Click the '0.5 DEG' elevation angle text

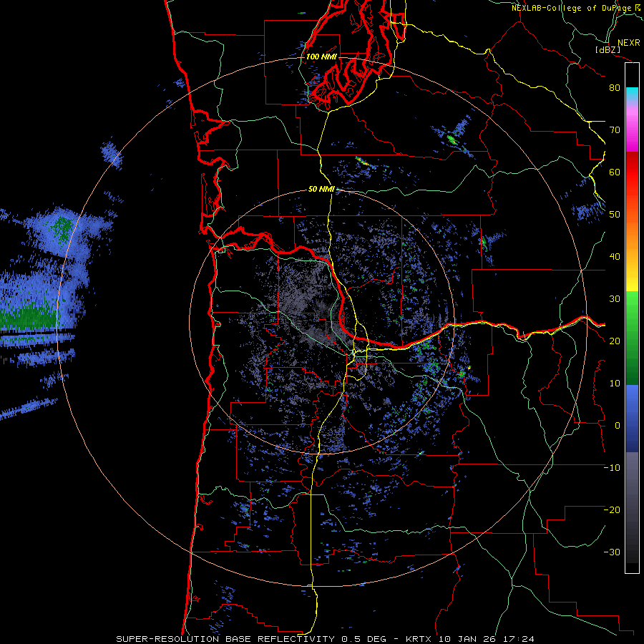click(364, 639)
